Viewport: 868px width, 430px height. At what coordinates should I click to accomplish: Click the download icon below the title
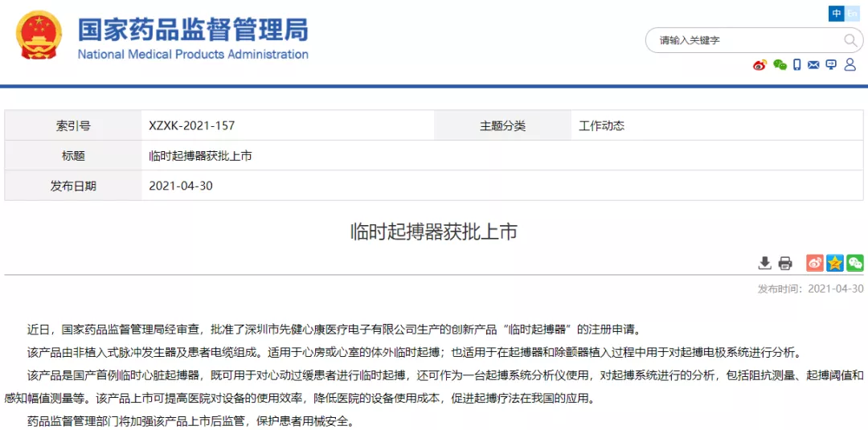tap(764, 263)
